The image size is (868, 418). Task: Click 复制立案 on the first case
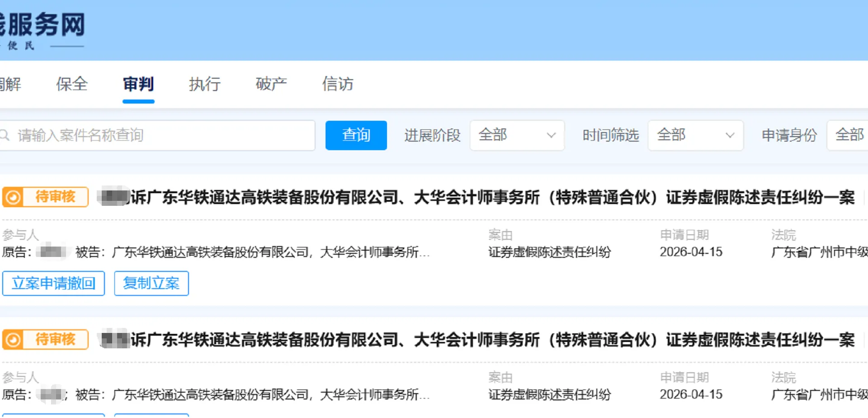coord(151,284)
